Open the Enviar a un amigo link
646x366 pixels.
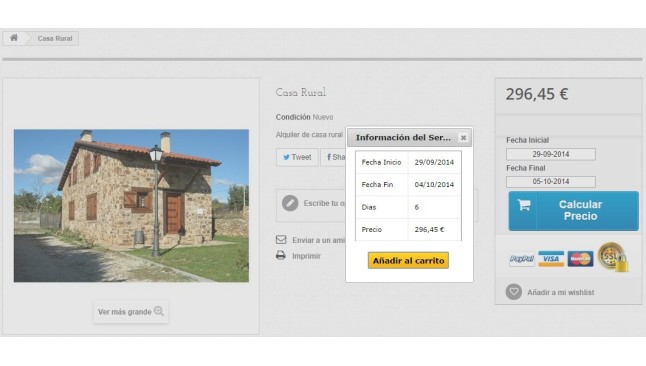point(319,240)
